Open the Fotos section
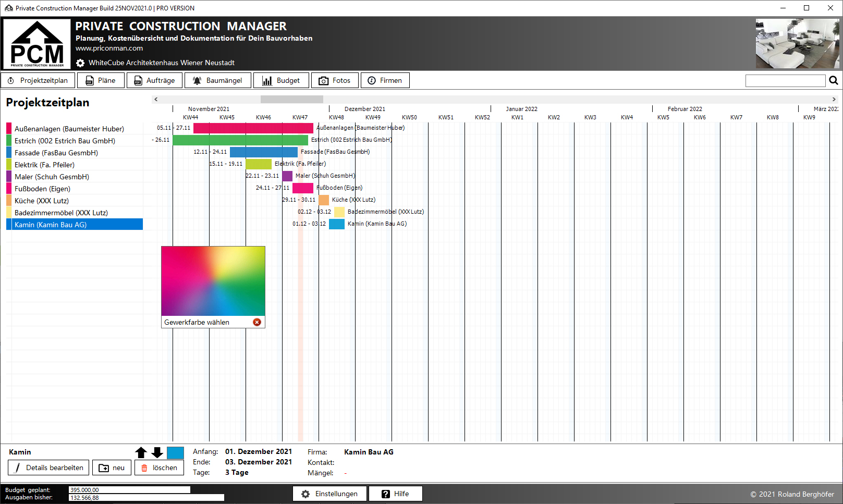843x504 pixels. point(335,80)
